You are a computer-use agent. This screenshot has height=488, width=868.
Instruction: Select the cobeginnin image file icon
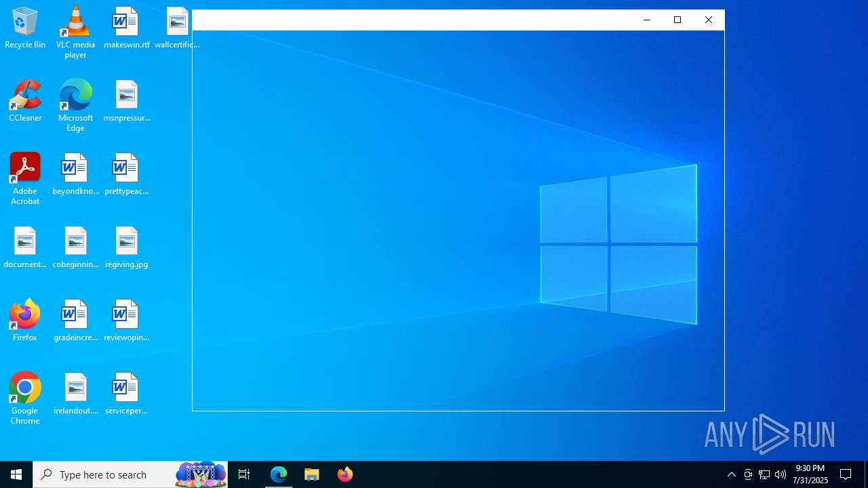(75, 248)
